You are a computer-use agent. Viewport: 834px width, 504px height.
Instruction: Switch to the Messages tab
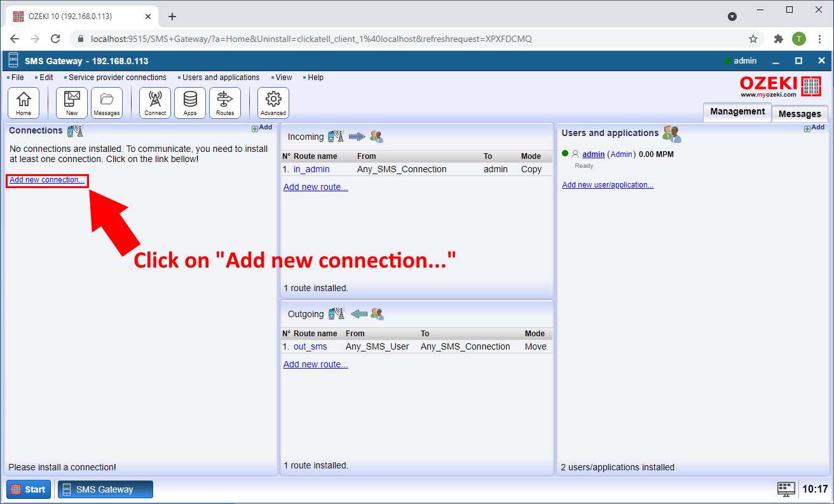pos(800,114)
